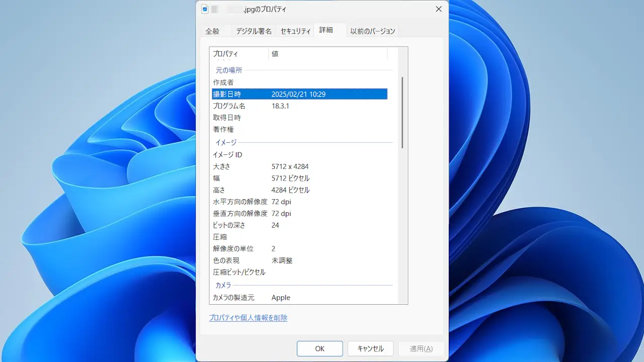644x362 pixels.
Task: Click the 値 column header
Action: tap(275, 53)
